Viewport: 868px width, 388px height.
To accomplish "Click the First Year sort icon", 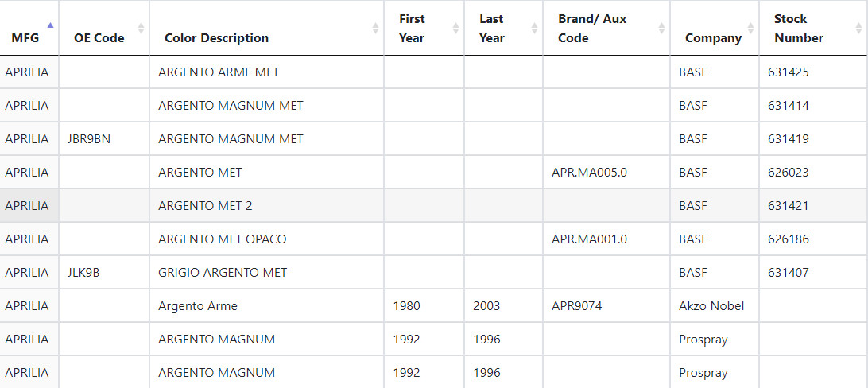I will (455, 29).
